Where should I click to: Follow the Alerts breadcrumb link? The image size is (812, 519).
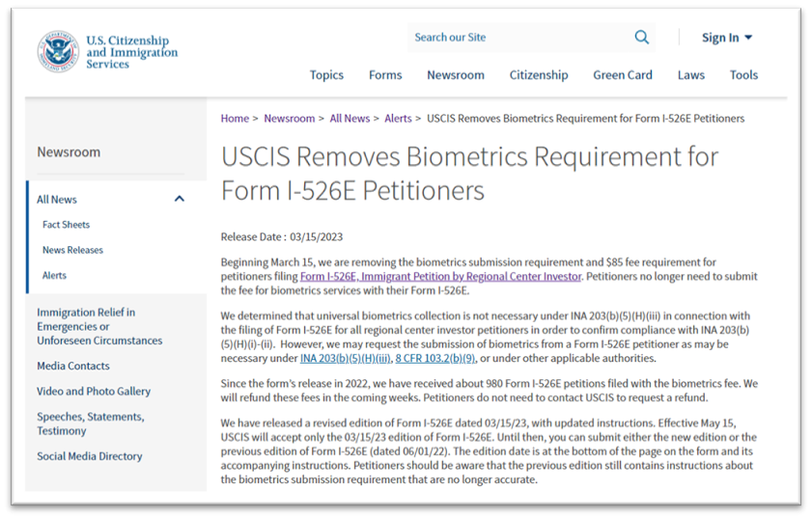pos(398,119)
